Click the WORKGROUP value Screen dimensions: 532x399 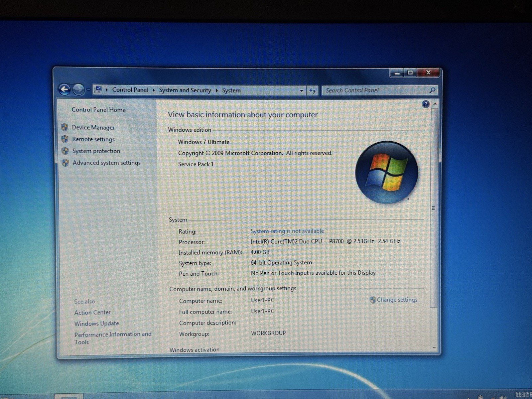[268, 333]
